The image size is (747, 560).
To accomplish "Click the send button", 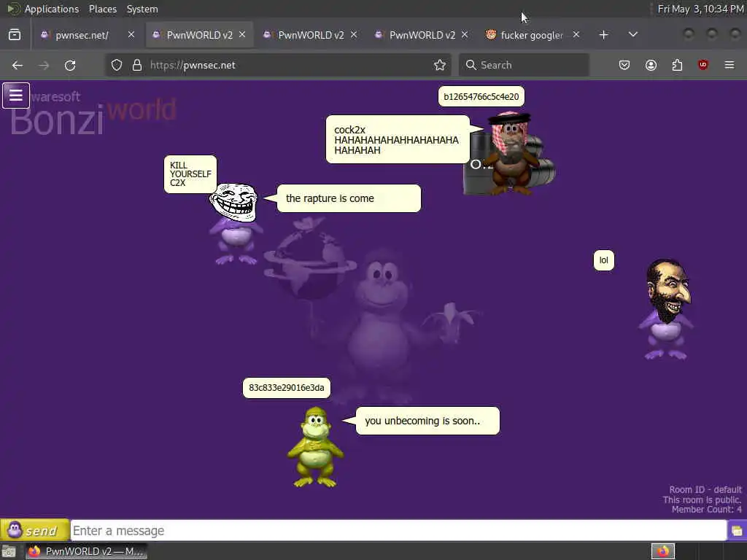I will click(x=35, y=530).
